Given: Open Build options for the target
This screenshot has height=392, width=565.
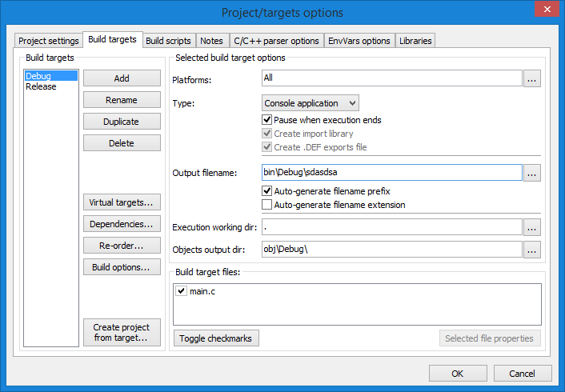Looking at the screenshot, I should (x=122, y=267).
